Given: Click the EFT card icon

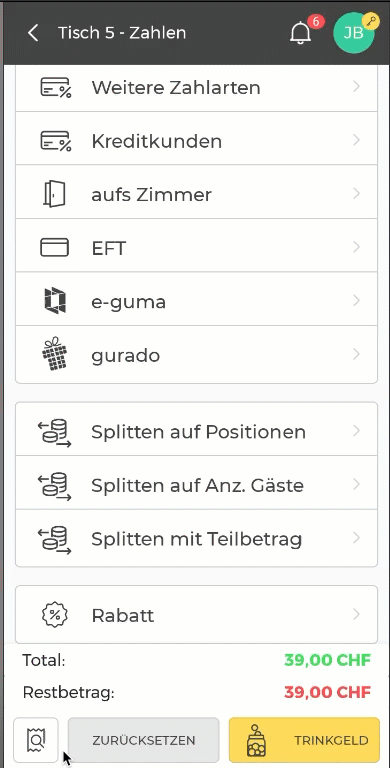Looking at the screenshot, I should click(54, 247).
